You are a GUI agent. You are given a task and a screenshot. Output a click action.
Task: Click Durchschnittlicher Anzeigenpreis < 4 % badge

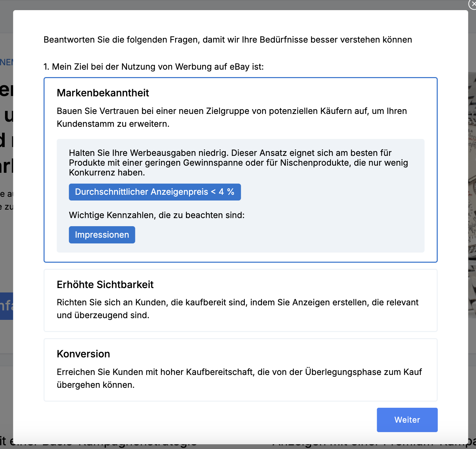point(155,192)
